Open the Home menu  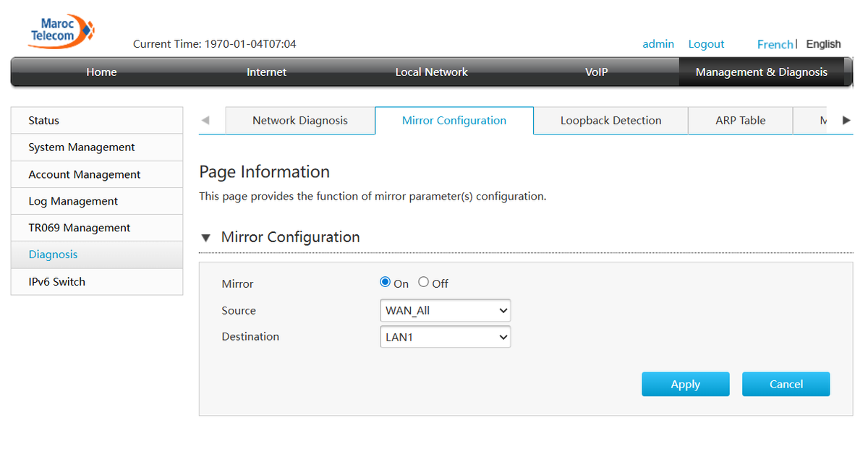click(101, 72)
